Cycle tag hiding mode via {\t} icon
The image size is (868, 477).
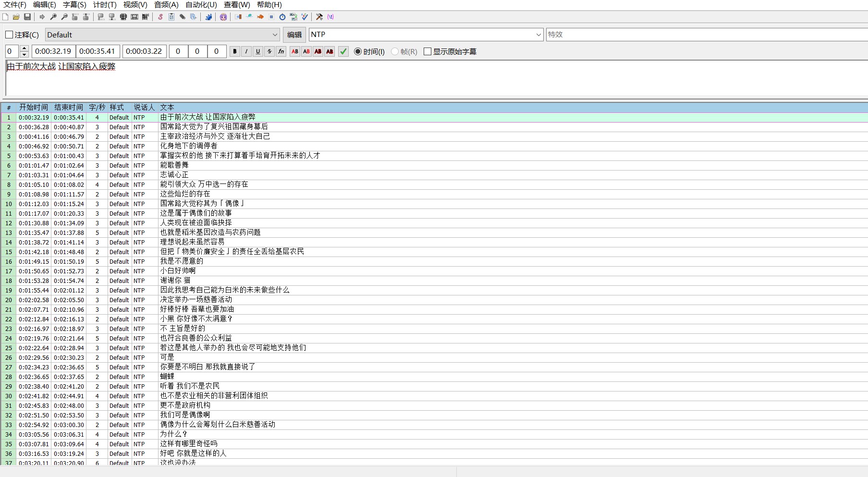[x=330, y=17]
